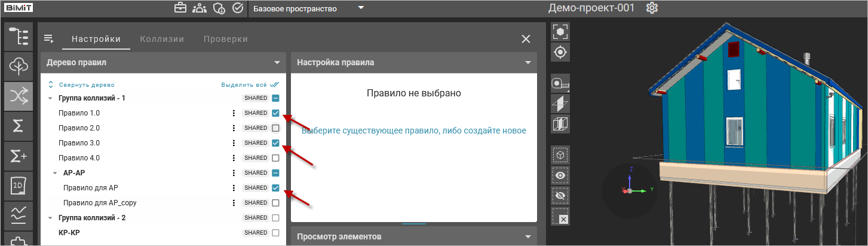Click the cloud upload sidebar icon

point(18,66)
